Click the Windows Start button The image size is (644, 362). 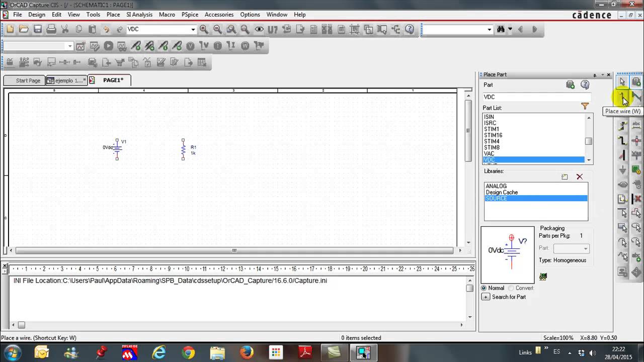12,352
